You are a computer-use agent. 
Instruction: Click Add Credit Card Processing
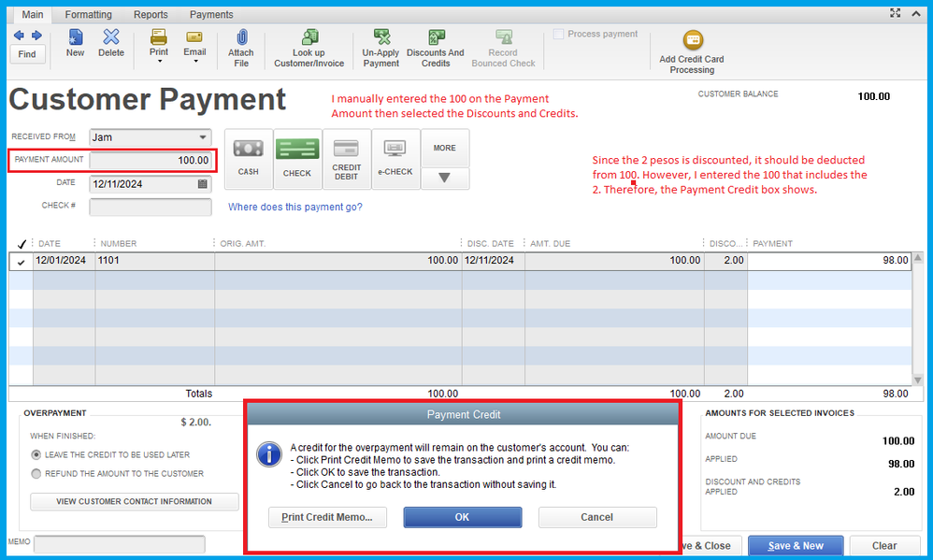[692, 52]
